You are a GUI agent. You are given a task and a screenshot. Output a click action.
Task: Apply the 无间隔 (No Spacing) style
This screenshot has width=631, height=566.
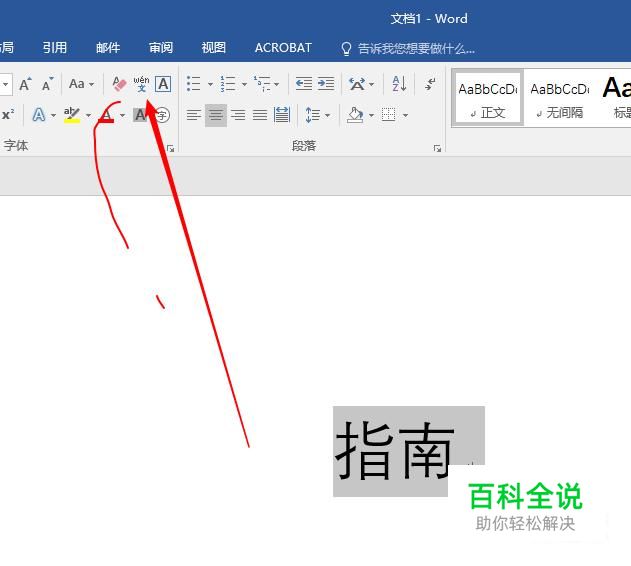click(x=560, y=98)
